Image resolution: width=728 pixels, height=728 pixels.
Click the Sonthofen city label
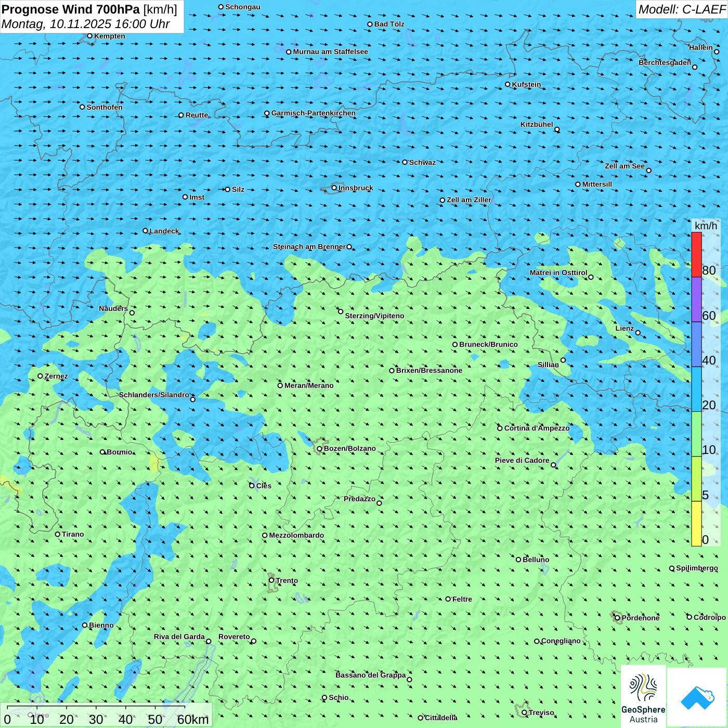click(105, 107)
